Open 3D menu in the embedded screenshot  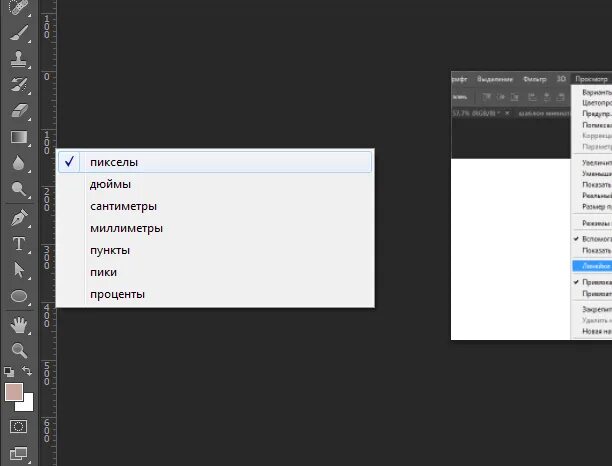(x=561, y=79)
